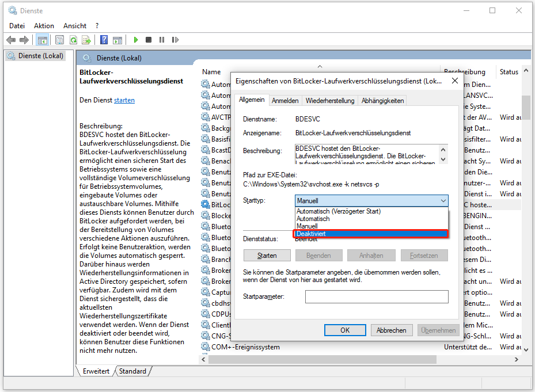
Task: Open Help via the blue question mark icon
Action: (104, 39)
